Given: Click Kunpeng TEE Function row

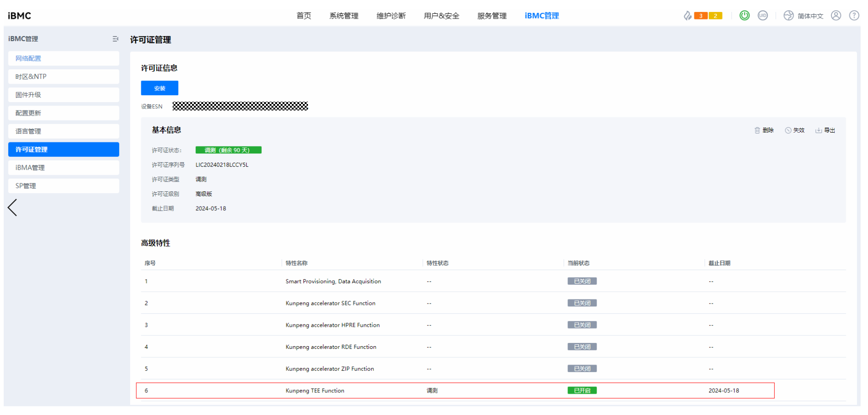Looking at the screenshot, I should [x=494, y=391].
